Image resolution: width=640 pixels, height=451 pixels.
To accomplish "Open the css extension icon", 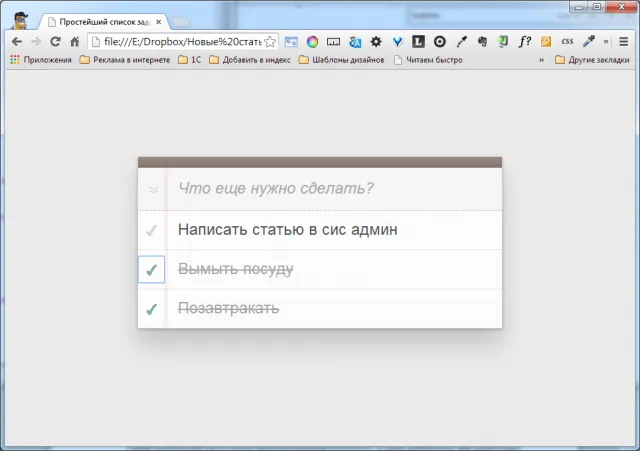I will [x=567, y=41].
